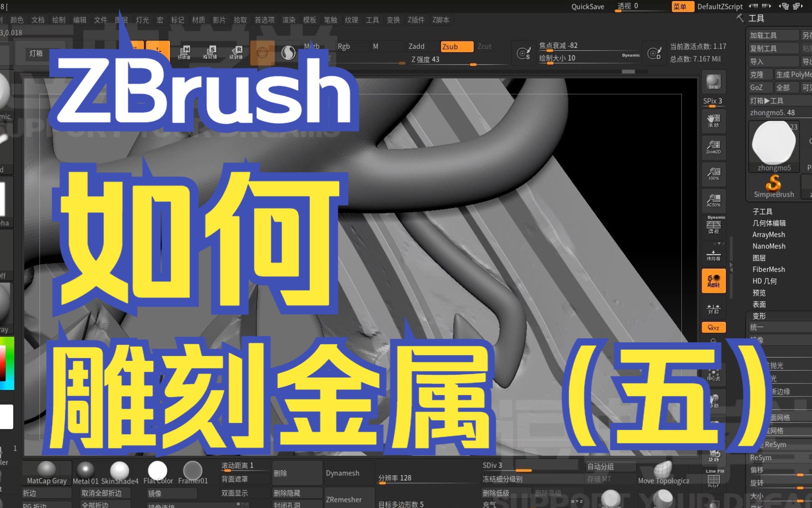Click the QuickSave button

pos(587,7)
